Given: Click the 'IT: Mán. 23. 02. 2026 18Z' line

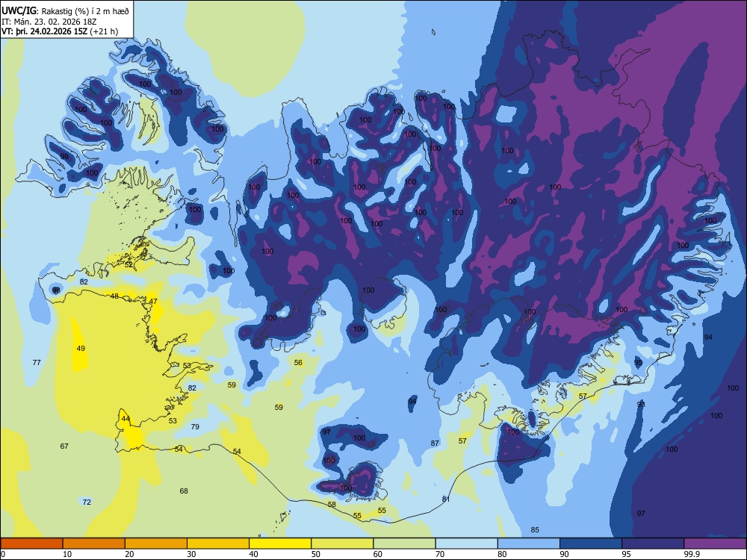Looking at the screenshot, I should pos(49,22).
